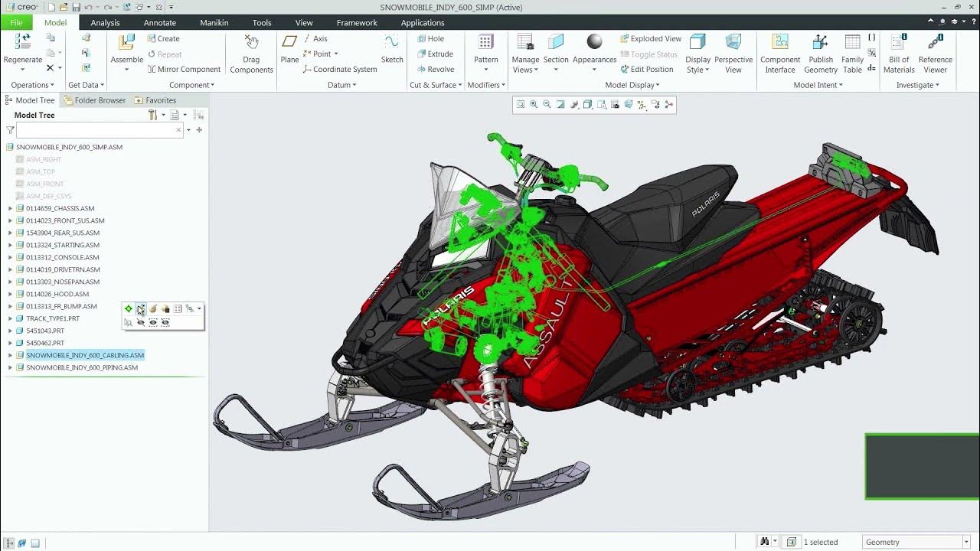Select 0114026_HOOD.ASM in the Model Tree
The width and height of the screenshot is (980, 551).
coord(57,294)
